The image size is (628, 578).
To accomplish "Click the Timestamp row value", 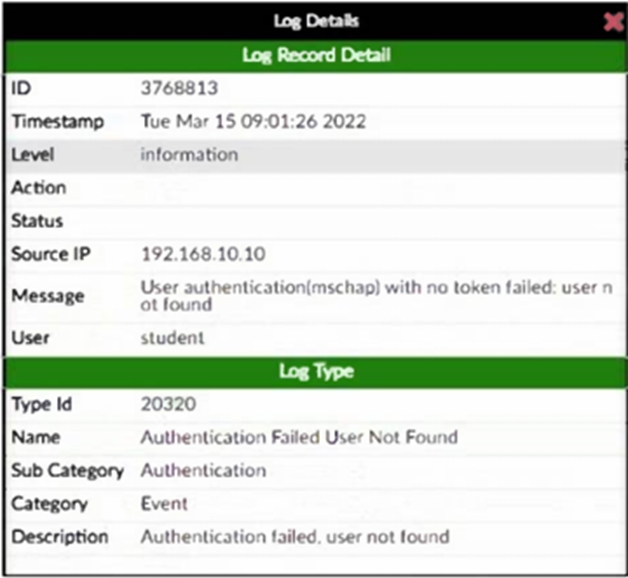I will click(254, 121).
